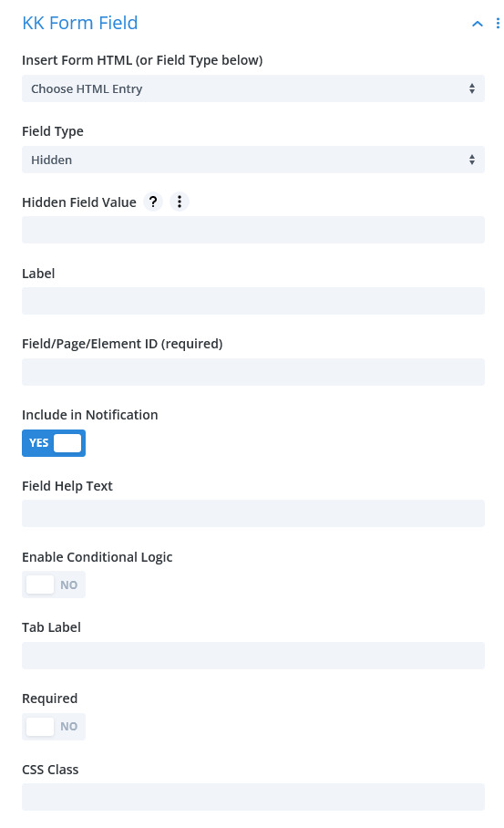Toggle Include in Notification off
This screenshot has width=504, height=828.
coord(54,443)
